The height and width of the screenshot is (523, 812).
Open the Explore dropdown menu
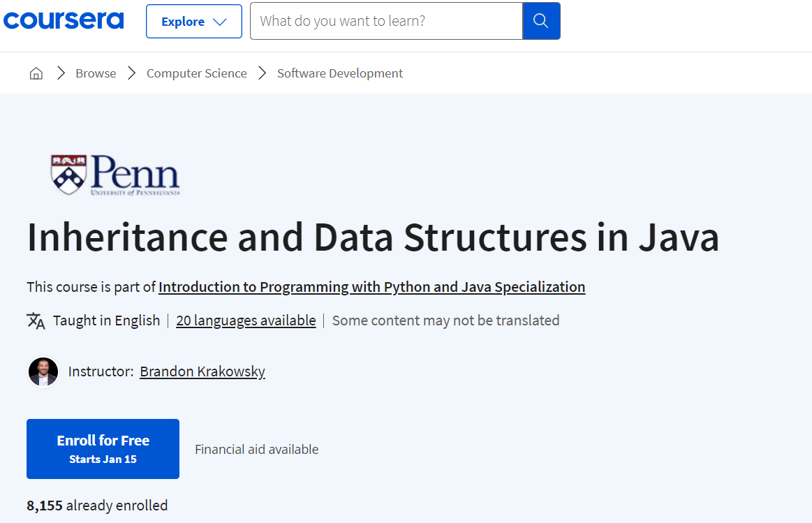[x=193, y=22]
